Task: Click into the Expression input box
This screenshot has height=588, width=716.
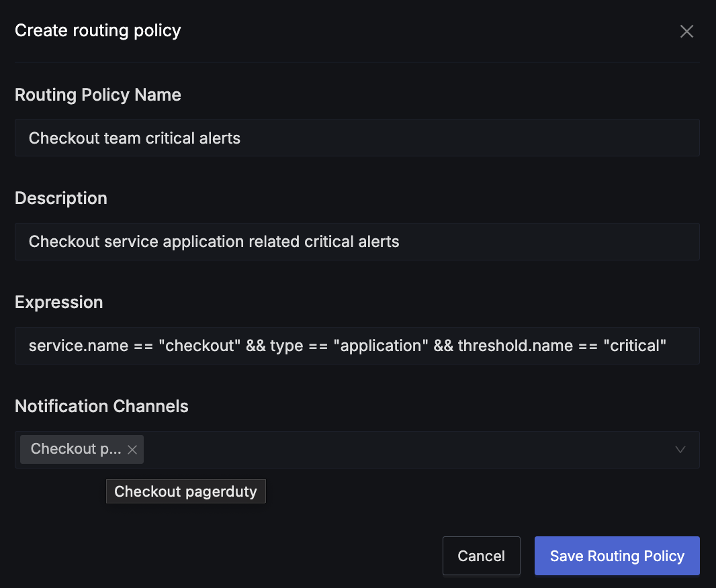Action: tap(357, 346)
